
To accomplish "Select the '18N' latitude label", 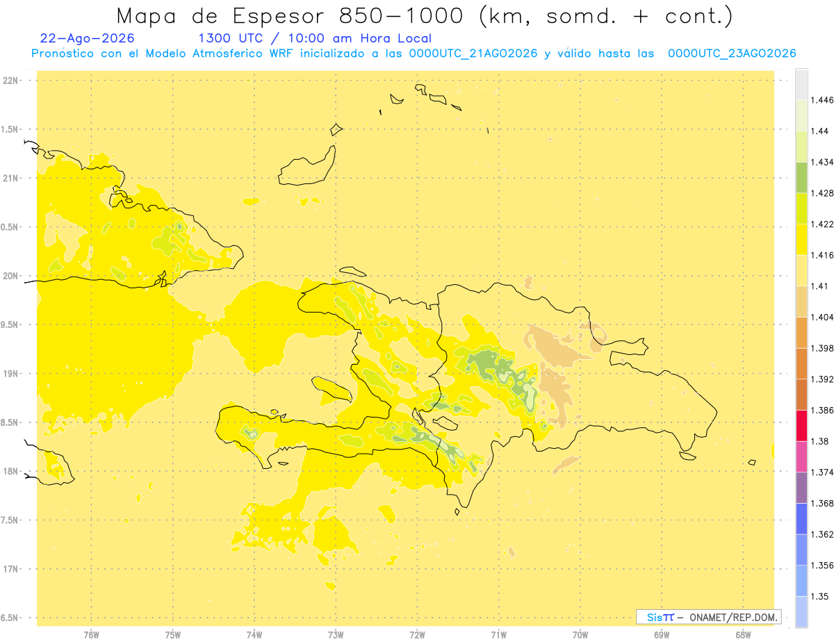I will coord(12,472).
